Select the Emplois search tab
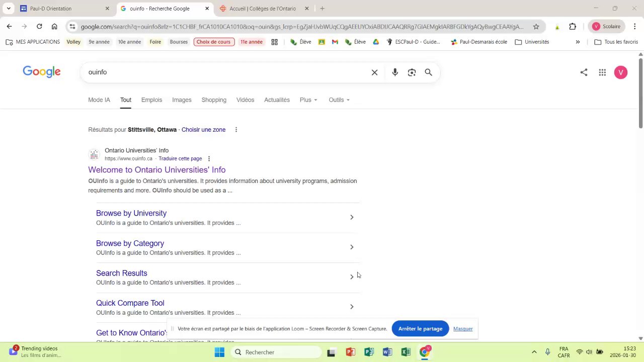 (x=151, y=100)
